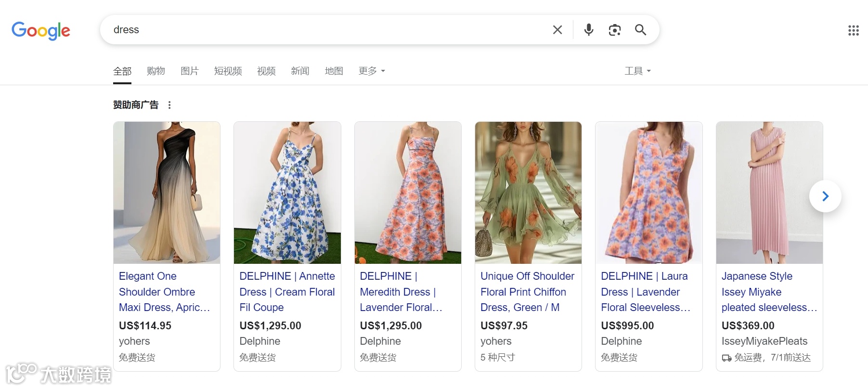Screen dimensions: 868x389
Task: Click the US$97.95 price
Action: point(504,326)
